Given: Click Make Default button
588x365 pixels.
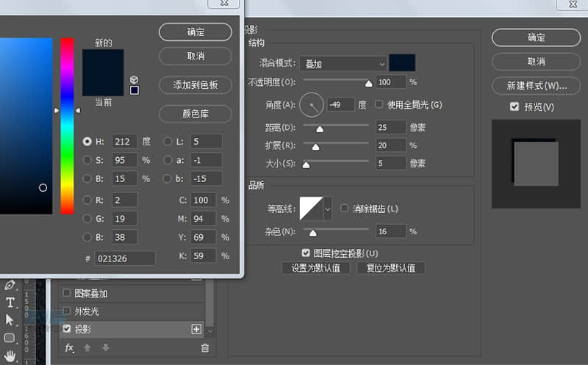Looking at the screenshot, I should point(316,268).
